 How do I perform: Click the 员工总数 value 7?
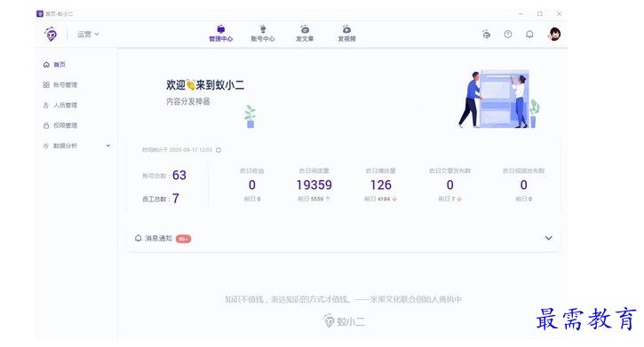175,199
